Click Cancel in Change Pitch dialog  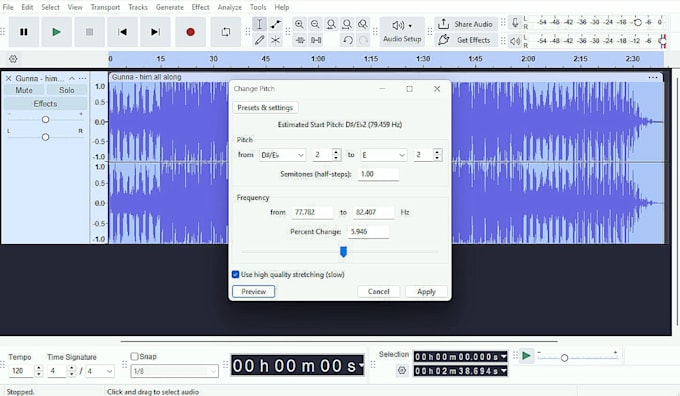tap(379, 291)
